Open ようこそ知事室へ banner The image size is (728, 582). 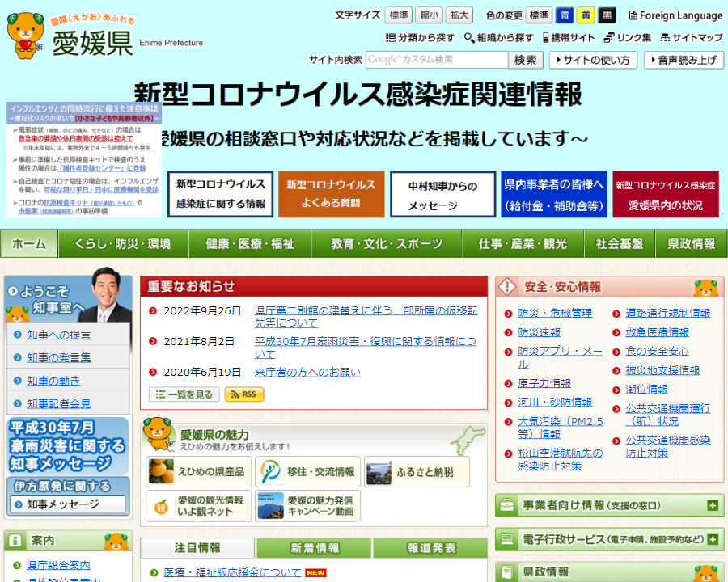pos(68,296)
